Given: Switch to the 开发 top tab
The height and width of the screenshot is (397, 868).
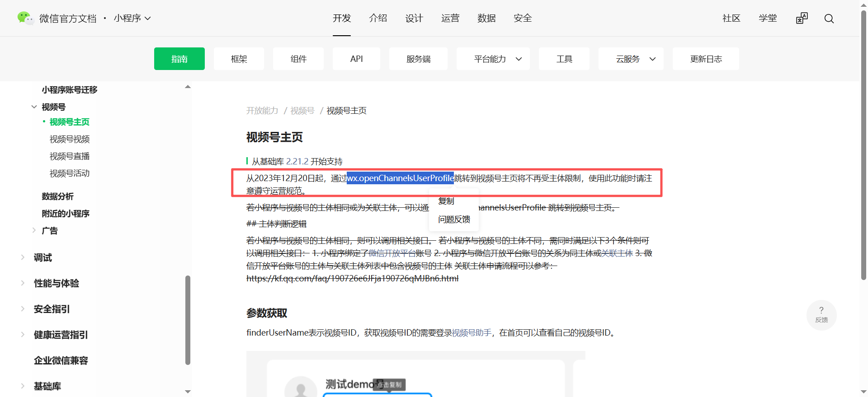Looking at the screenshot, I should tap(342, 18).
